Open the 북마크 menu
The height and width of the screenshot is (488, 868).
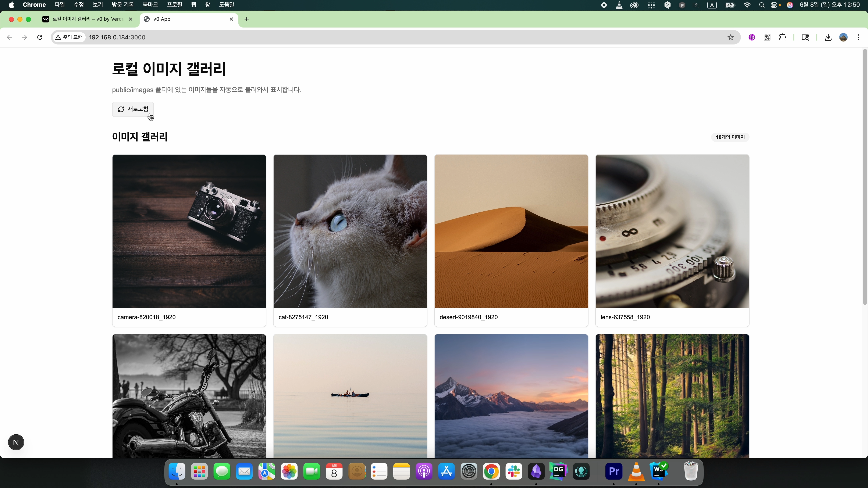point(150,5)
